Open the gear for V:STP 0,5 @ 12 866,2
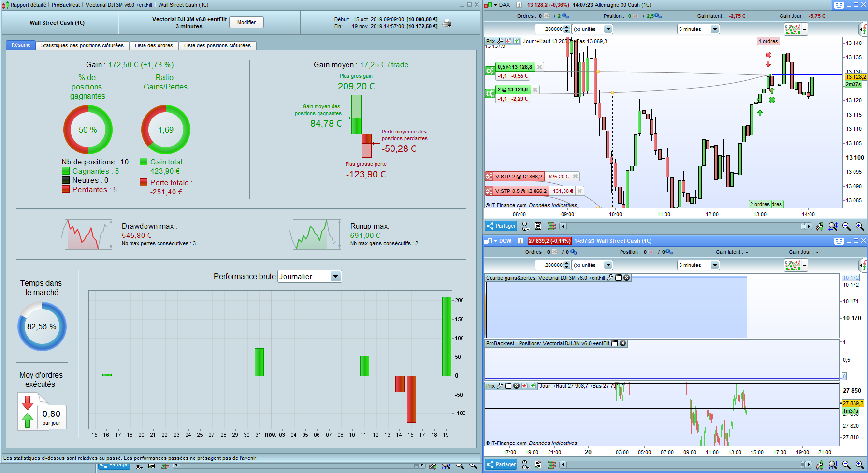The width and height of the screenshot is (868, 473). click(x=489, y=191)
